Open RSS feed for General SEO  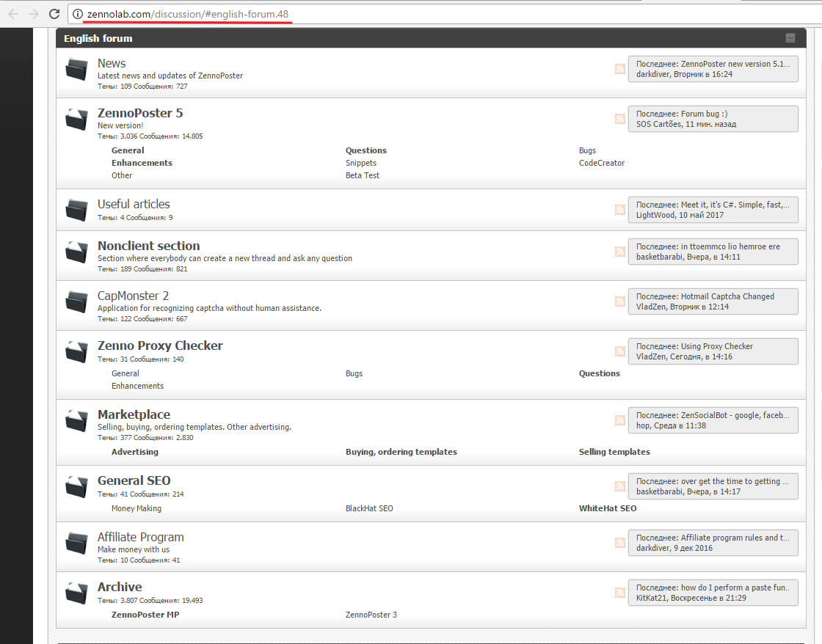[x=619, y=486]
